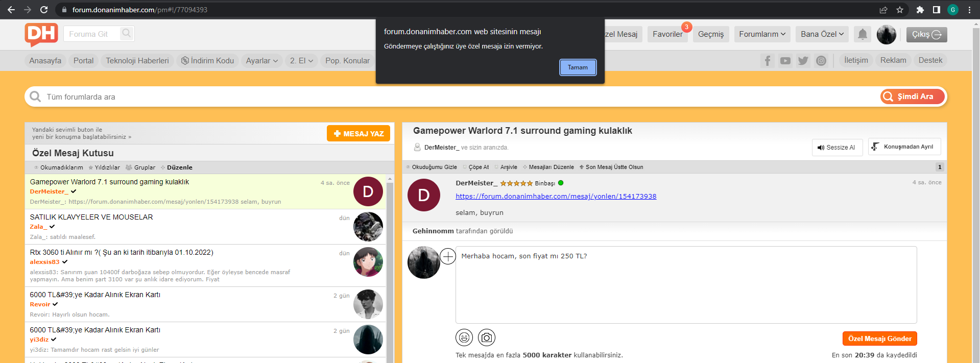
Task: Open Reklam link
Action: (893, 60)
